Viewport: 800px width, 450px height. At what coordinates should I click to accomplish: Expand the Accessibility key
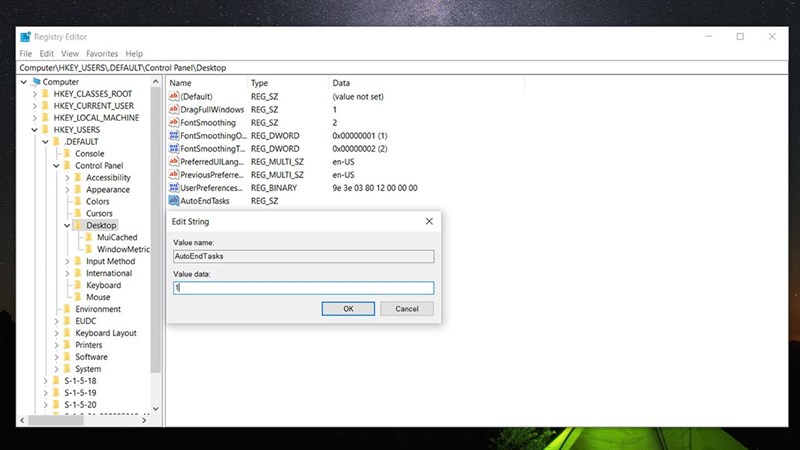click(67, 178)
